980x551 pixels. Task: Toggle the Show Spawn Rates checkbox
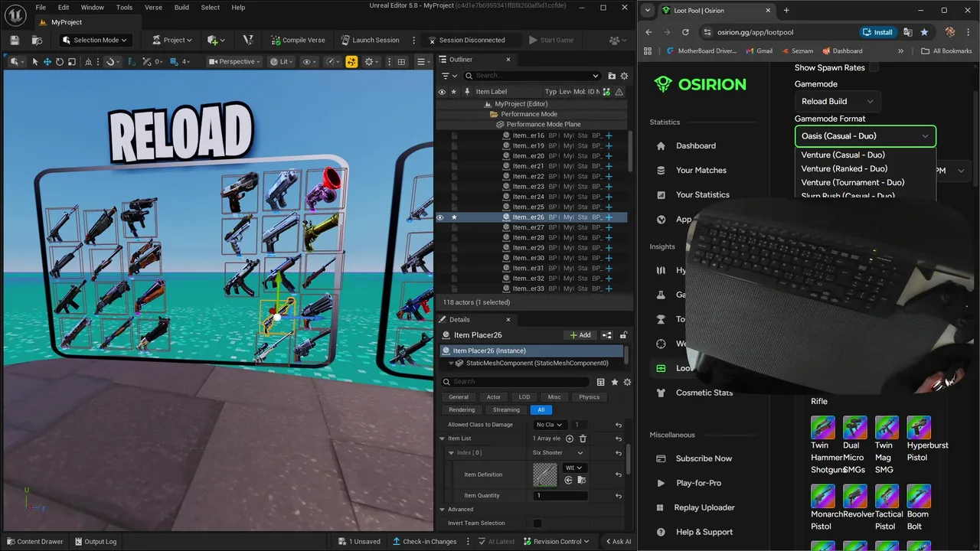click(x=874, y=67)
